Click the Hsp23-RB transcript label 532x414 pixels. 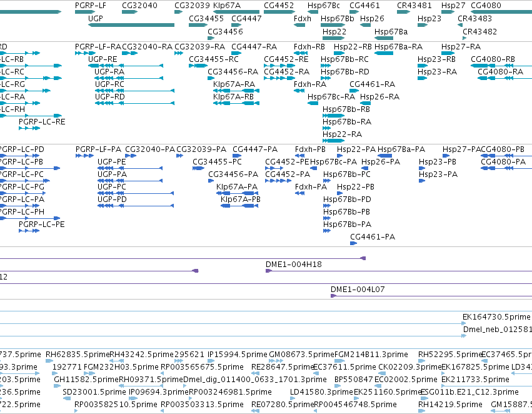coord(436,59)
